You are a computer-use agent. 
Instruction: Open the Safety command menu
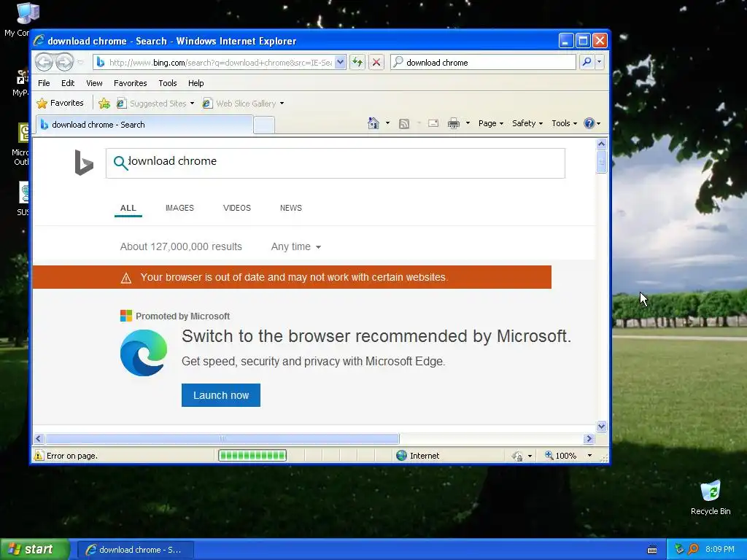[x=527, y=123]
